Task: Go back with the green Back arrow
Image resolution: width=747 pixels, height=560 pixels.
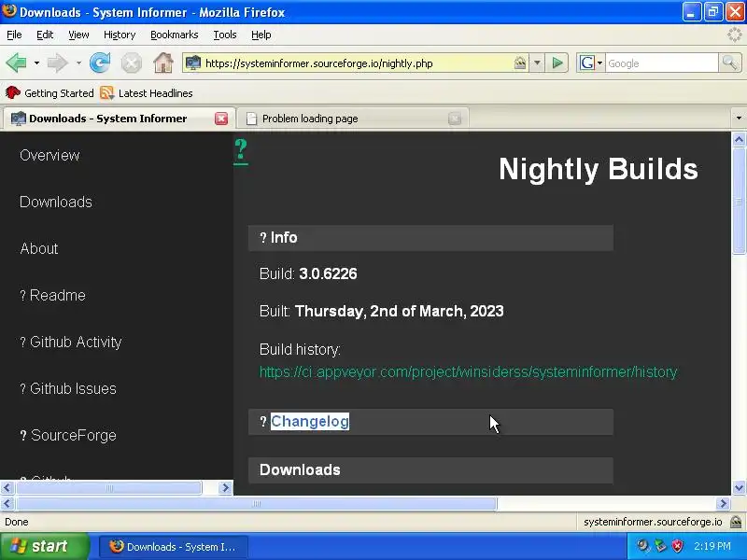Action: pos(16,63)
